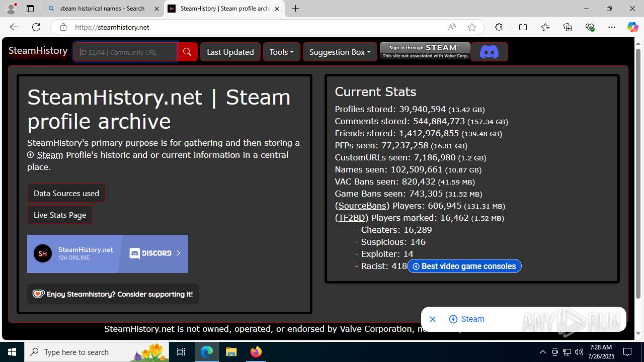Open a new tab with plus button
The width and height of the screenshot is (644, 362).
click(x=296, y=9)
